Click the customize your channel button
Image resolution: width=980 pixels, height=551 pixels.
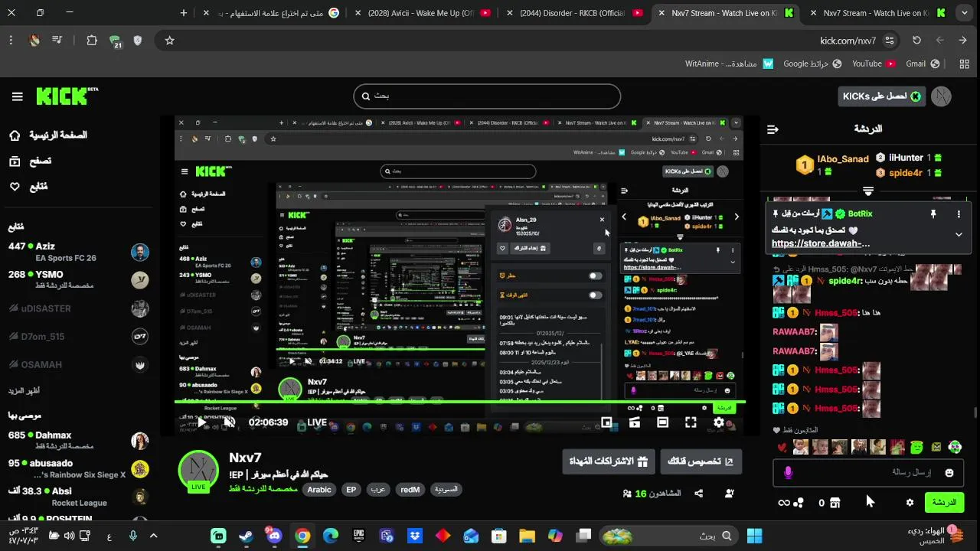[701, 461]
